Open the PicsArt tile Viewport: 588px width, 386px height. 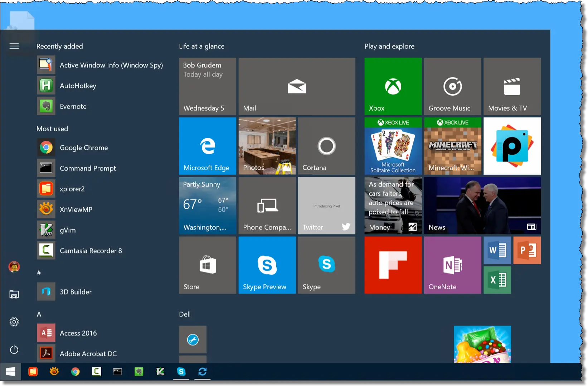click(512, 146)
